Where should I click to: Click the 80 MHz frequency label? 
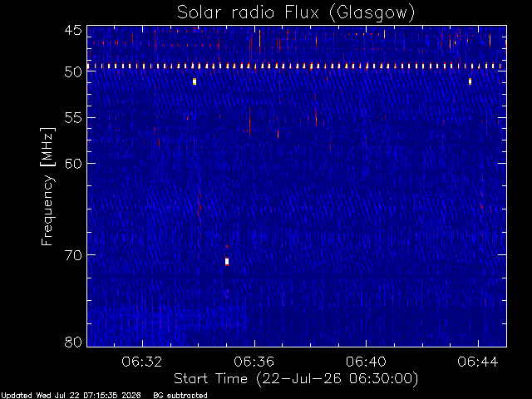click(73, 342)
